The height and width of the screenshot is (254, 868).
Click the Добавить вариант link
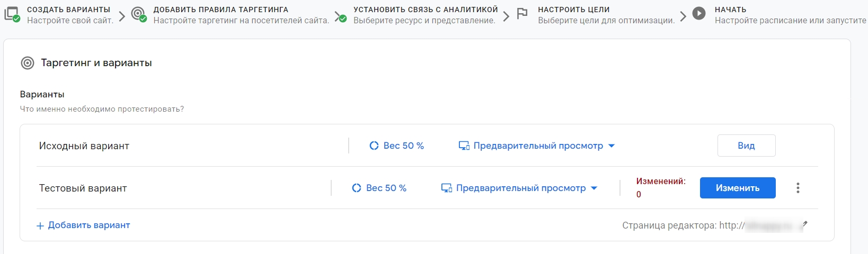click(83, 225)
